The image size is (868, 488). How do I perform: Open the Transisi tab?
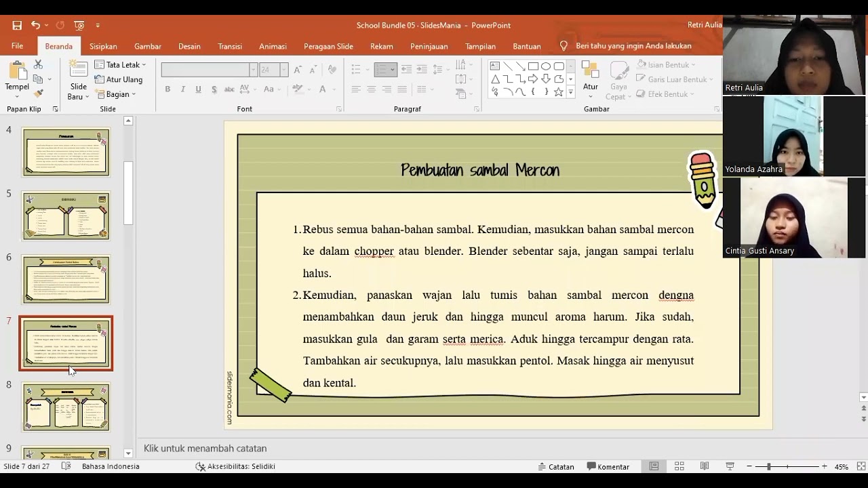click(230, 46)
